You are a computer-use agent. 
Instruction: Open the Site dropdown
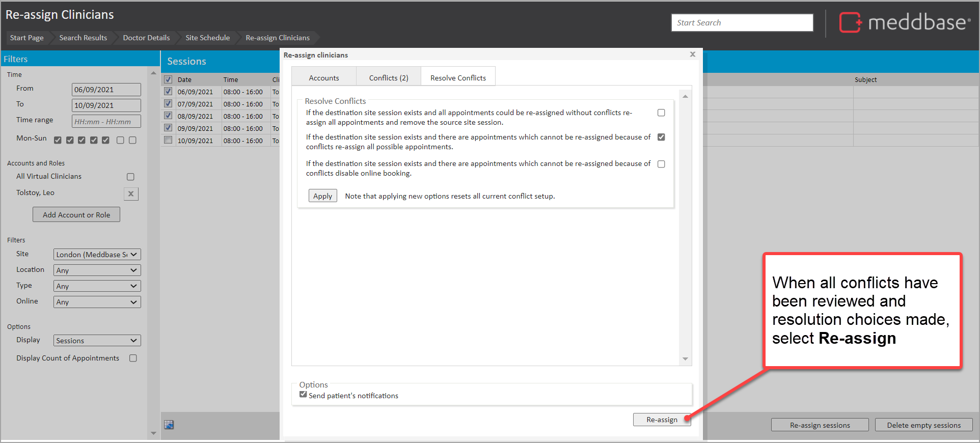click(97, 255)
